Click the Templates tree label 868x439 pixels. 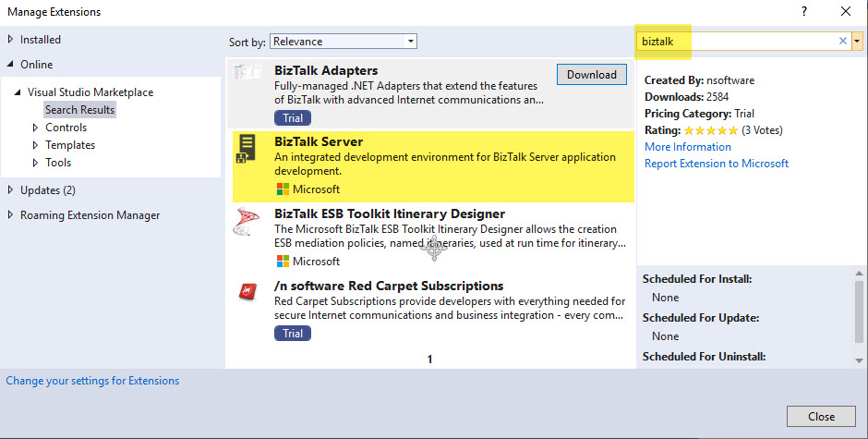[70, 145]
